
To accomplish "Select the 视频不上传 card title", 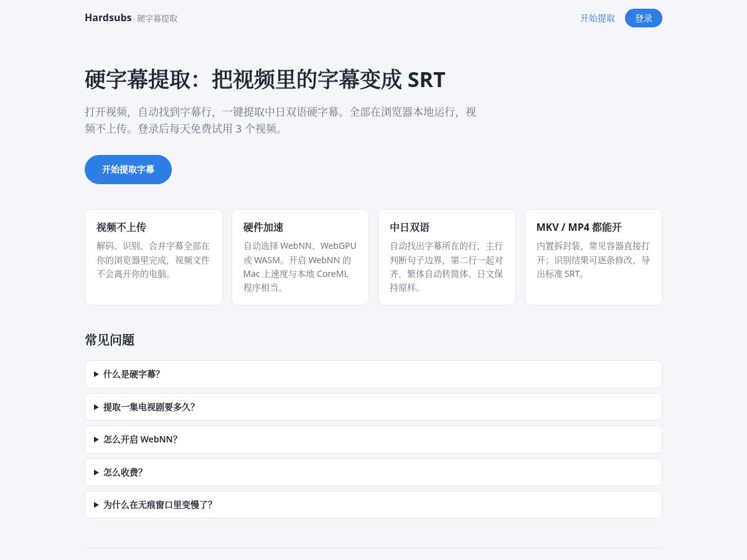I will point(121,227).
